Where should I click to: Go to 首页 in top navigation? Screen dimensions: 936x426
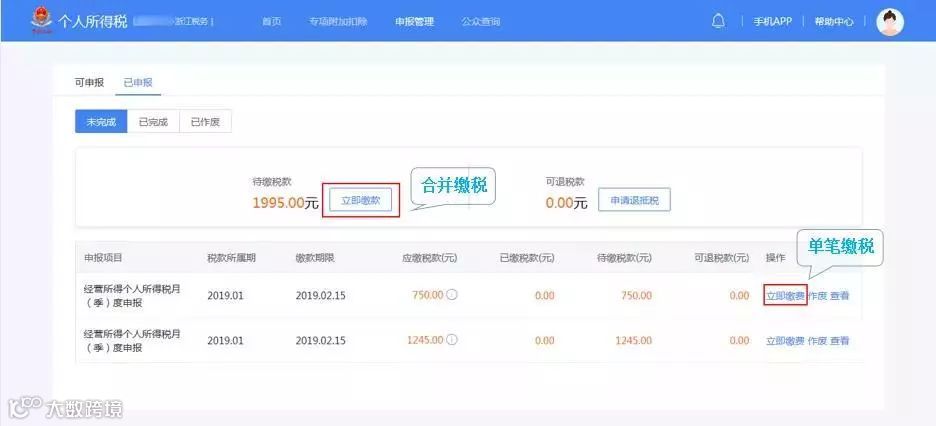pyautogui.click(x=271, y=21)
